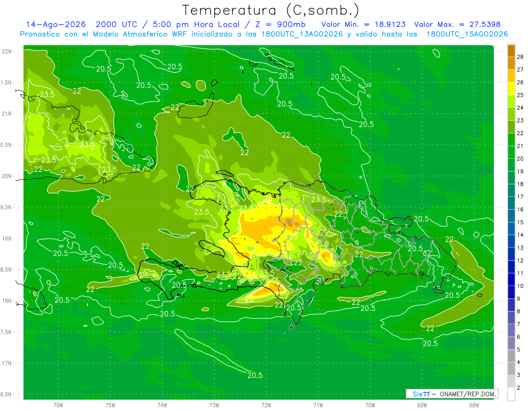
Task: Click the "73W" longitude axis label
Action: pos(214,405)
